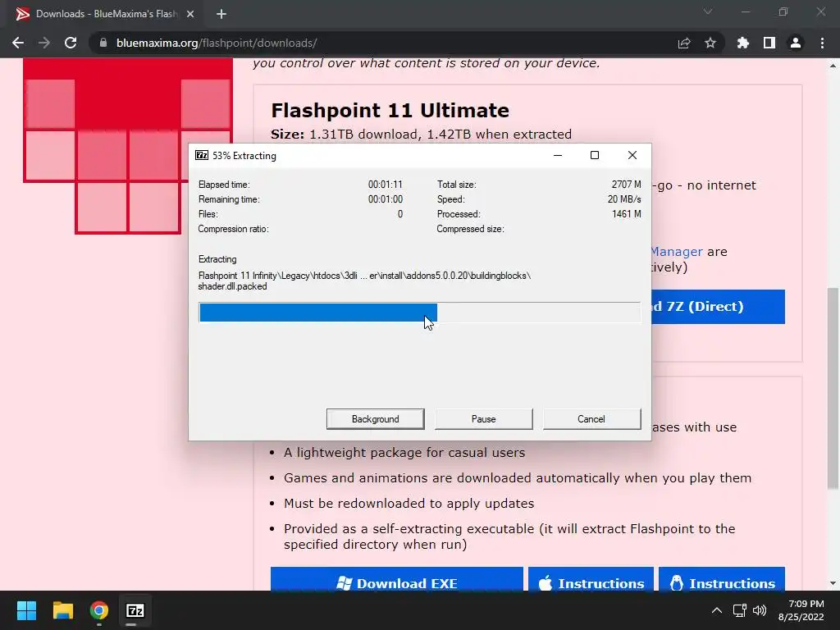The width and height of the screenshot is (840, 630).
Task: Open the Chrome three-dot menu
Action: (822, 43)
